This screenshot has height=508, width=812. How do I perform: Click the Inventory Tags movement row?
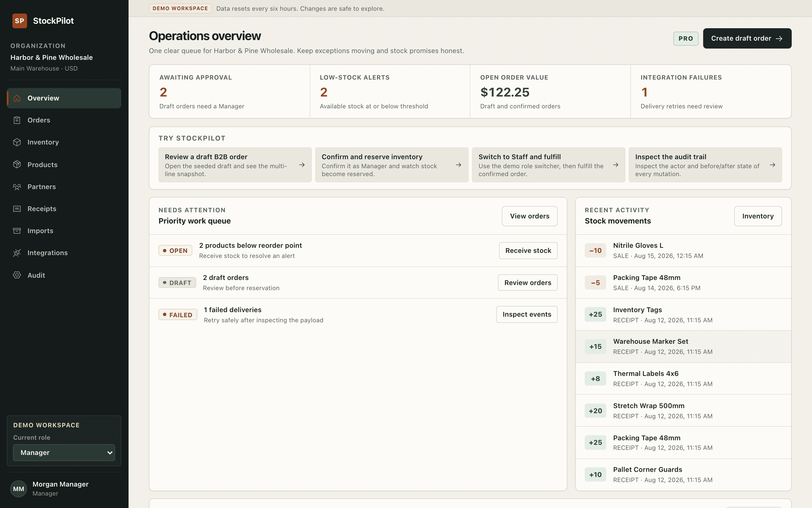pos(683,315)
